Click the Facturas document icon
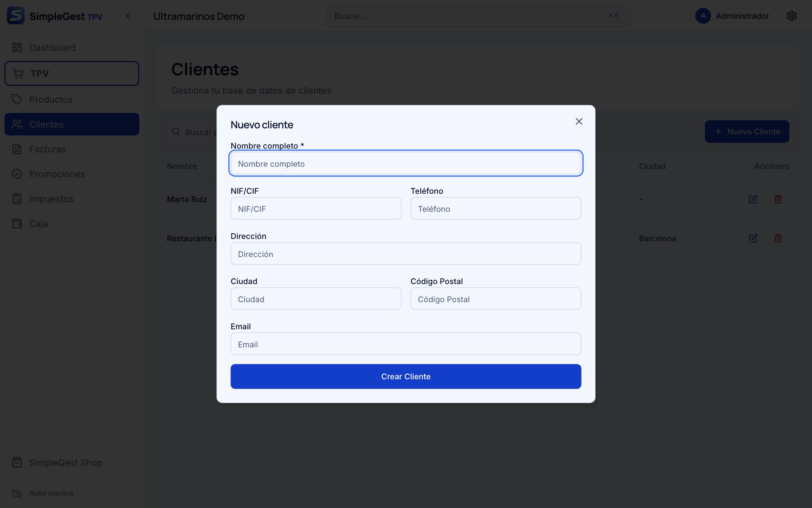This screenshot has width=812, height=508. [x=17, y=149]
